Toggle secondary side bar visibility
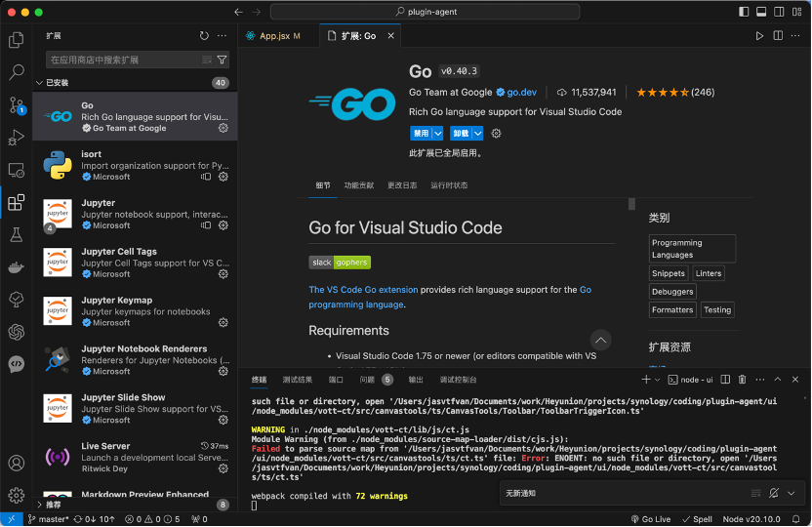This screenshot has width=812, height=527. coord(779,12)
